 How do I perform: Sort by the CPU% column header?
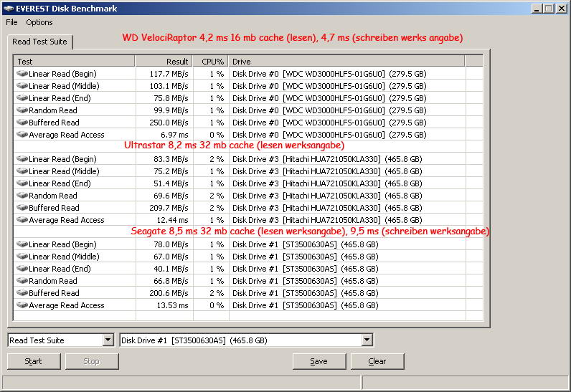coord(210,61)
